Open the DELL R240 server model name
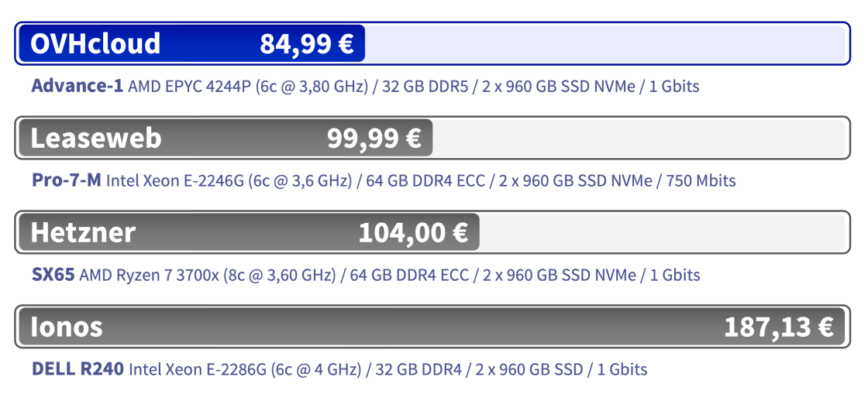Image resolution: width=868 pixels, height=401 pixels. (77, 369)
